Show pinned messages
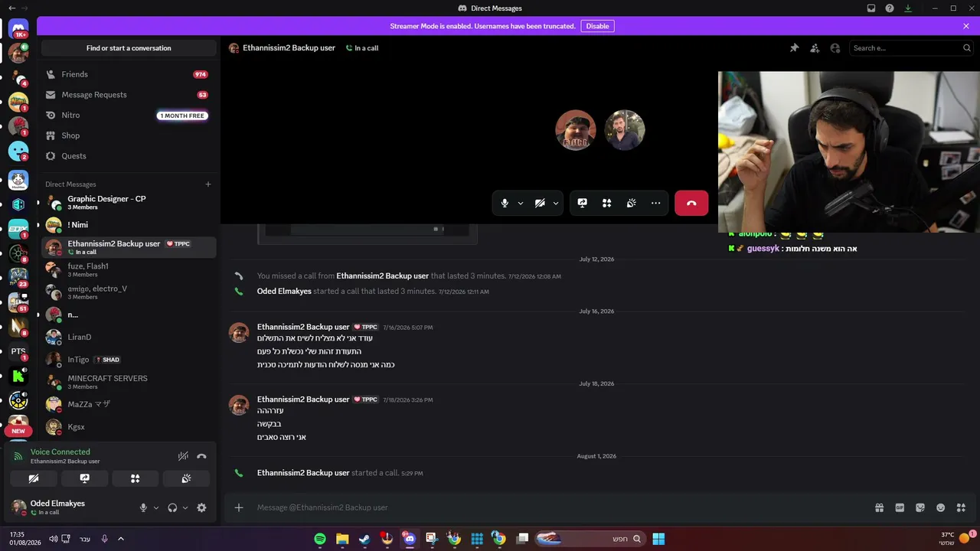The height and width of the screenshot is (551, 980). pyautogui.click(x=794, y=48)
